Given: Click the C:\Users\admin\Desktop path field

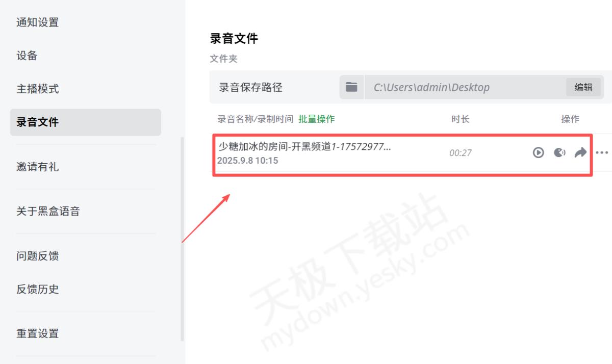Looking at the screenshot, I should tap(464, 87).
